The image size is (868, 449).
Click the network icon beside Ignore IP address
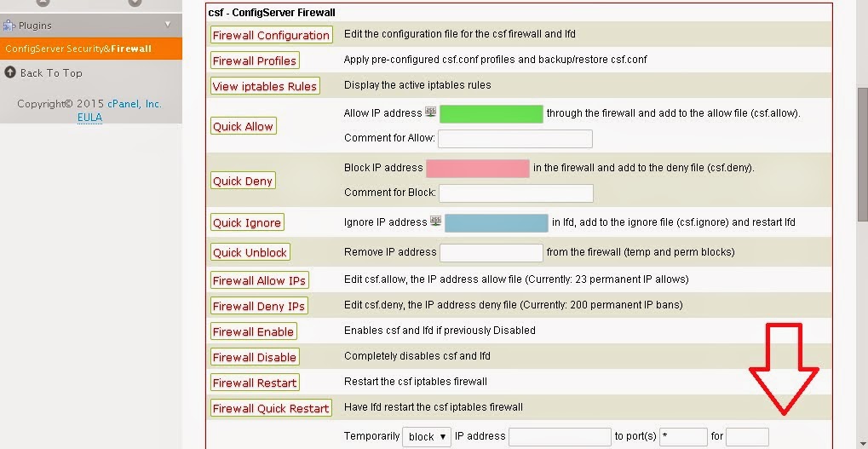tap(435, 222)
